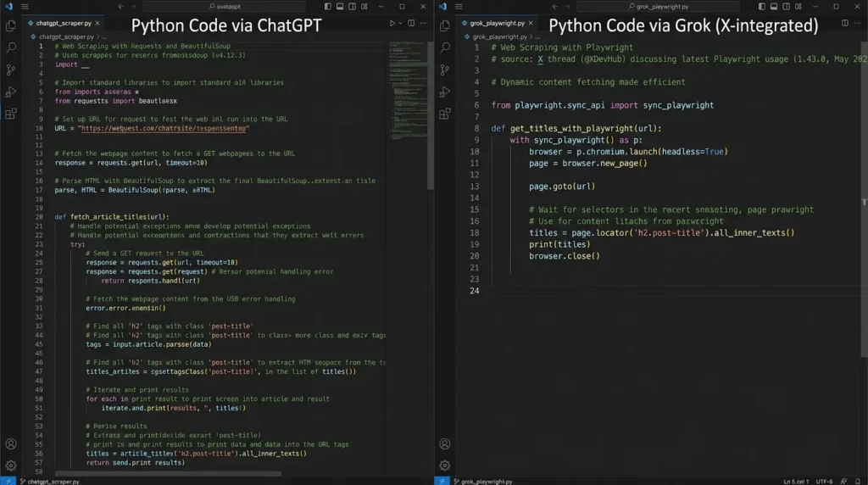Image resolution: width=868 pixels, height=485 pixels.
Task: Close the grok_playwright.py tab
Action: pos(531,23)
